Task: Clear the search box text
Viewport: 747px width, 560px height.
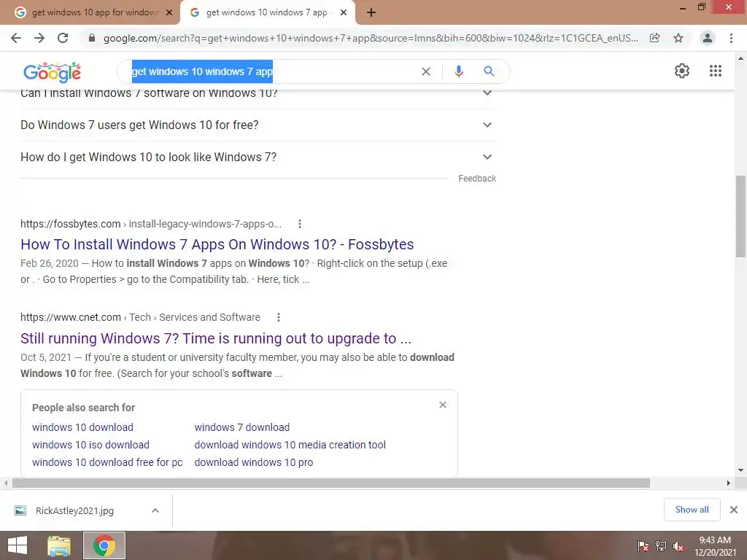Action: [x=426, y=71]
